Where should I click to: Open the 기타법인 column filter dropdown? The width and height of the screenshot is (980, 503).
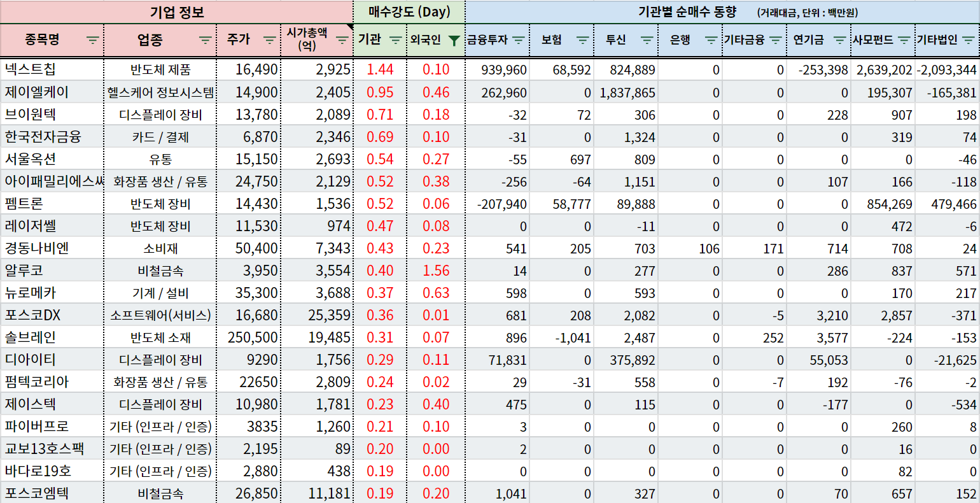pos(969,40)
